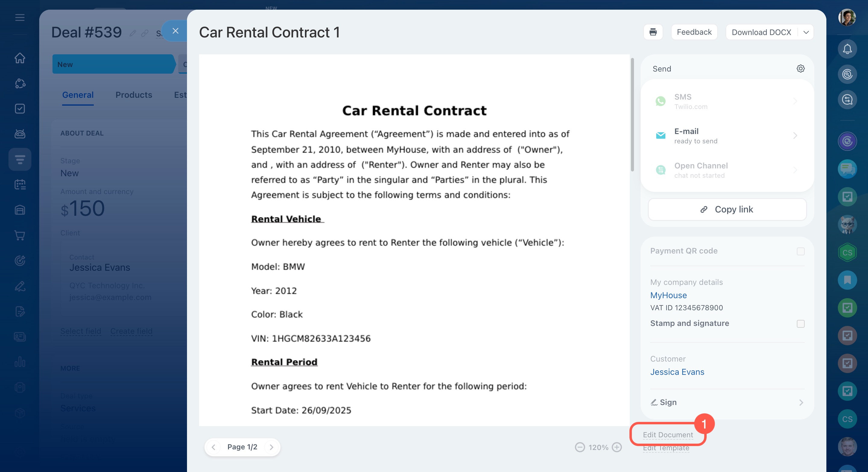This screenshot has height=472, width=868.
Task: Open Send settings gear icon
Action: click(800, 69)
